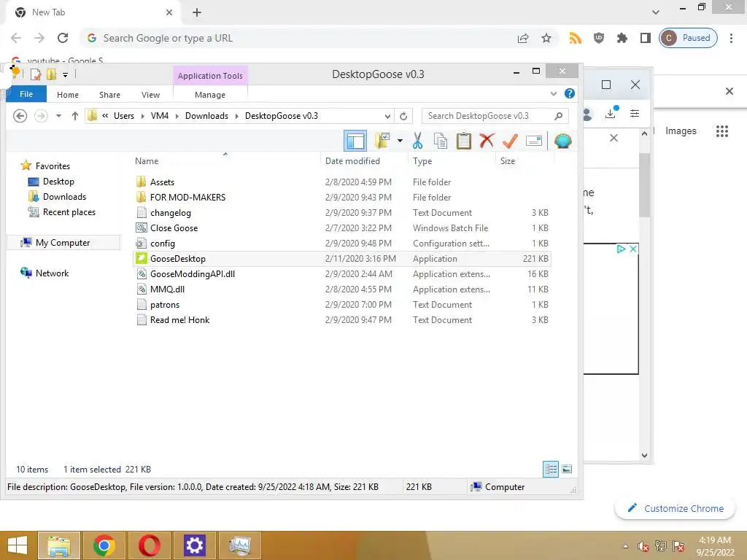Open Chrome extensions puzzle icon

tap(622, 38)
